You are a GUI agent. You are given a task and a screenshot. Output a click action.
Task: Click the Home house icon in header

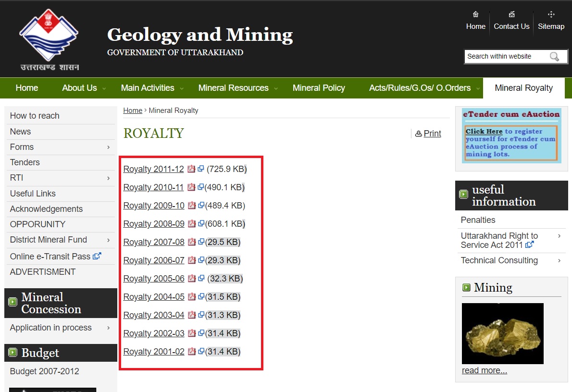tap(475, 14)
